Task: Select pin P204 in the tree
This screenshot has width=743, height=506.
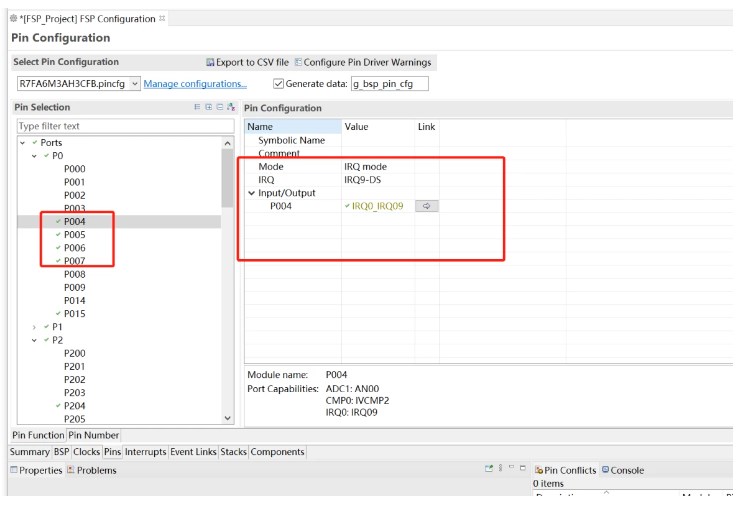Action: click(x=75, y=406)
